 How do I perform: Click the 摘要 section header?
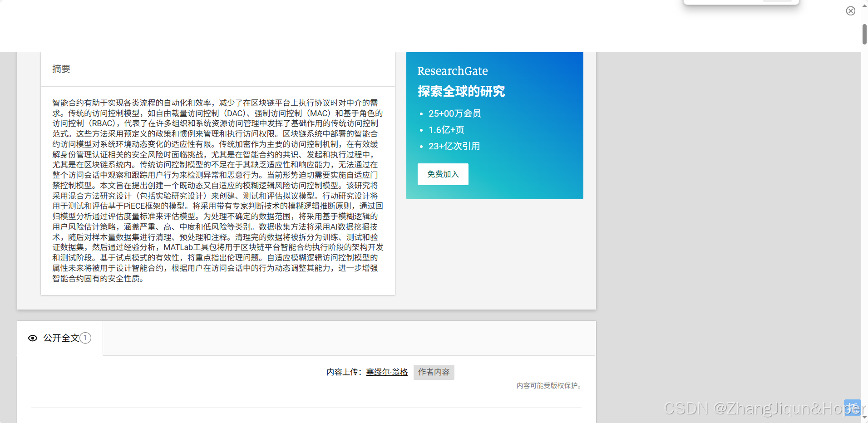(61, 69)
